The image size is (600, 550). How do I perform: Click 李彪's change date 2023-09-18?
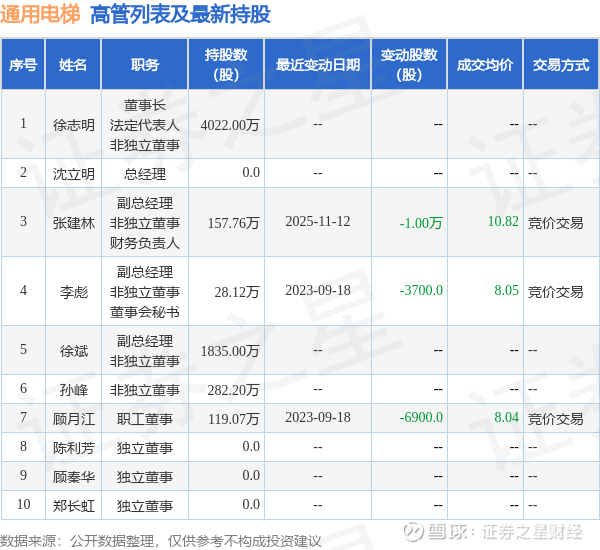(x=318, y=290)
